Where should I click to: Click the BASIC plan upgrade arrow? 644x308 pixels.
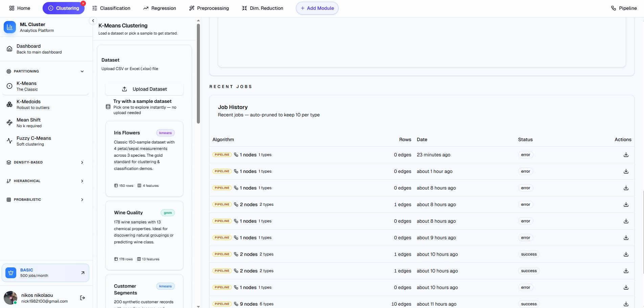pyautogui.click(x=83, y=272)
